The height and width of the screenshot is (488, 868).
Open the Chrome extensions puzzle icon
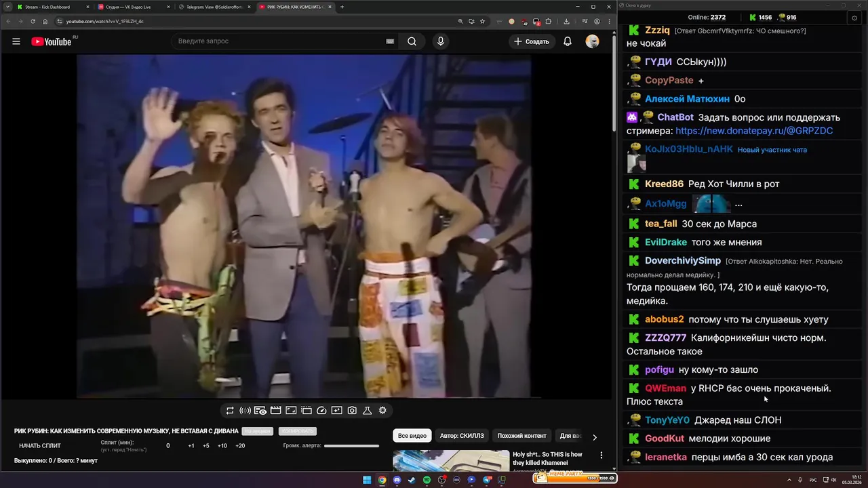(549, 21)
